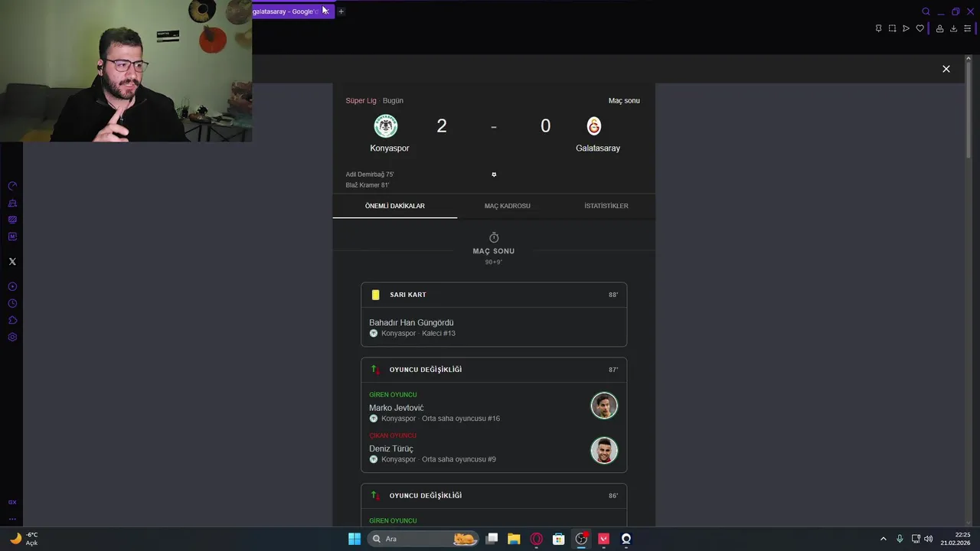Image resolution: width=980 pixels, height=551 pixels.
Task: Click Adil Demirbağ 75' goal scorer
Action: [x=370, y=174]
